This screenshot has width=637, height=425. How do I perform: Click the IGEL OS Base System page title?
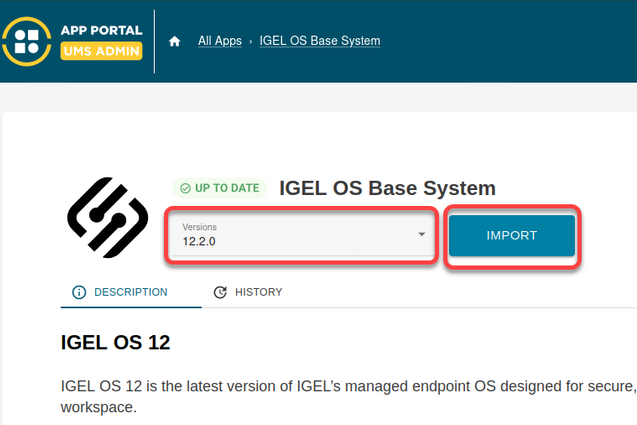point(387,188)
